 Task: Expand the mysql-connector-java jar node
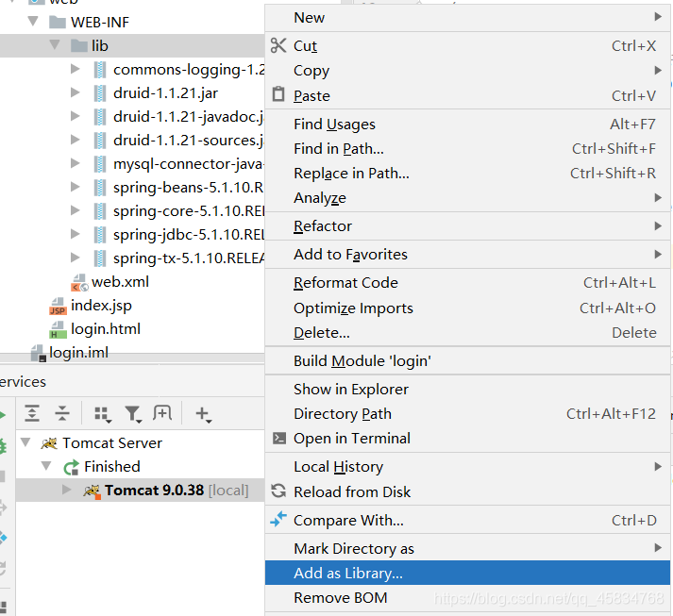(x=76, y=163)
